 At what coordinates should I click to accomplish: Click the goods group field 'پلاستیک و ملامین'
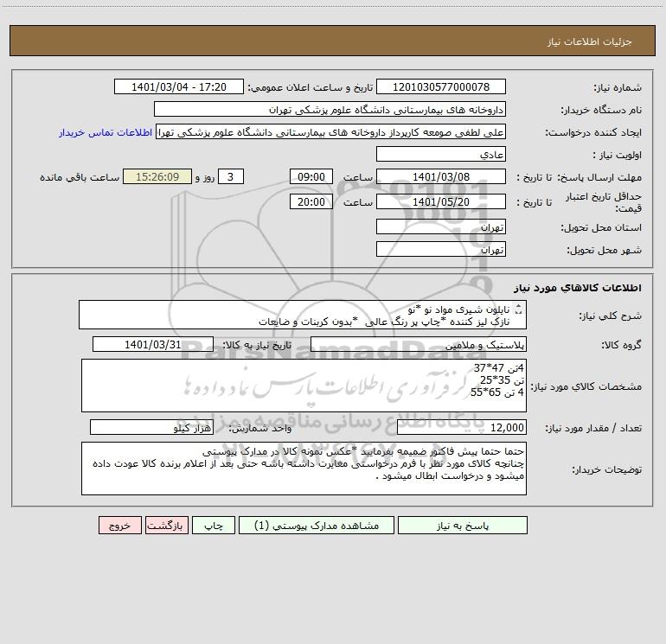click(x=419, y=344)
